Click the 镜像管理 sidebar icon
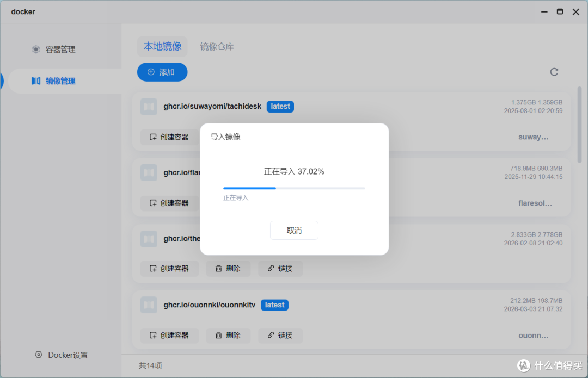The image size is (588, 378). click(36, 81)
